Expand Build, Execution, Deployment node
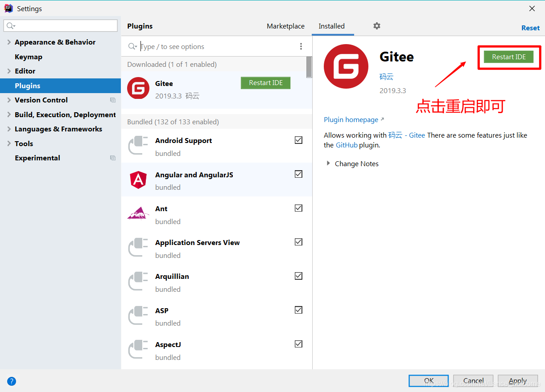Image resolution: width=545 pixels, height=392 pixels. [9, 114]
